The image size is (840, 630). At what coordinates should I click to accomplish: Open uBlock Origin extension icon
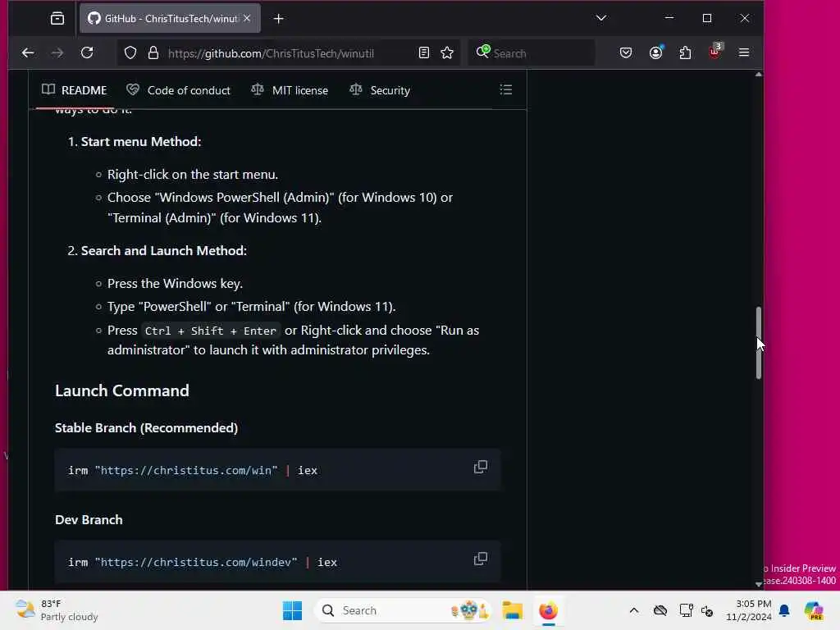pos(715,52)
